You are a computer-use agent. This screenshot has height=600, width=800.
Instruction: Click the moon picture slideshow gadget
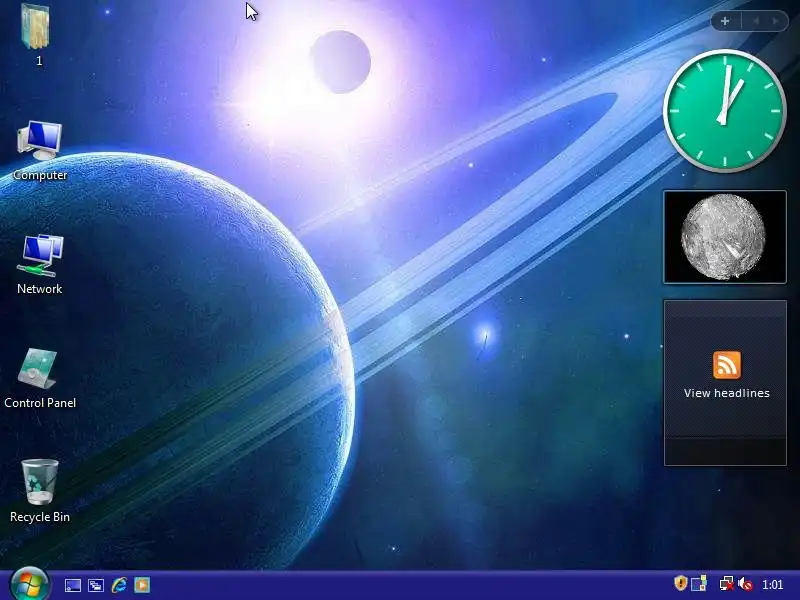tap(725, 237)
